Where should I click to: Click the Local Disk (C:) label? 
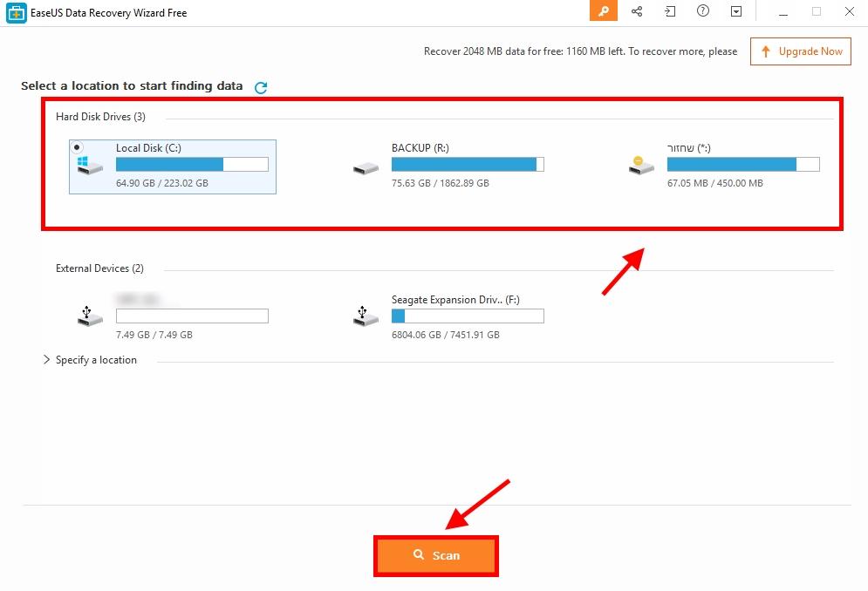(148, 148)
